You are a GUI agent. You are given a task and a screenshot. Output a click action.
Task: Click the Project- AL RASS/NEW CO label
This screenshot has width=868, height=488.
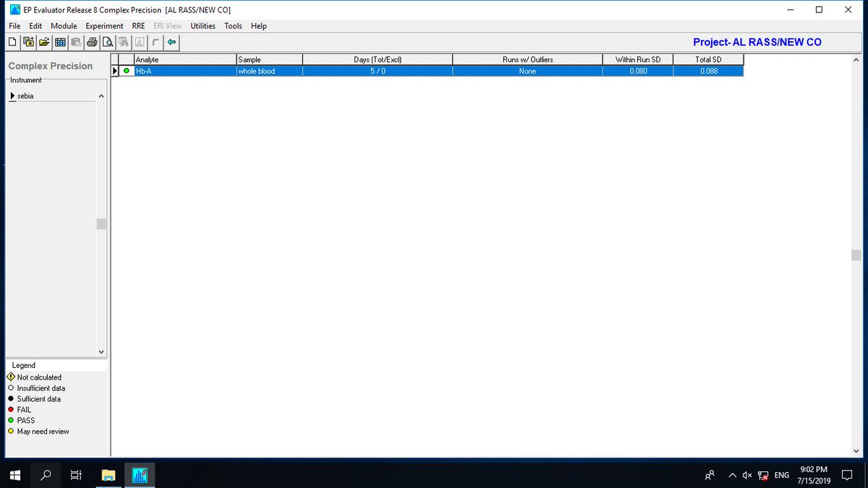coord(757,42)
